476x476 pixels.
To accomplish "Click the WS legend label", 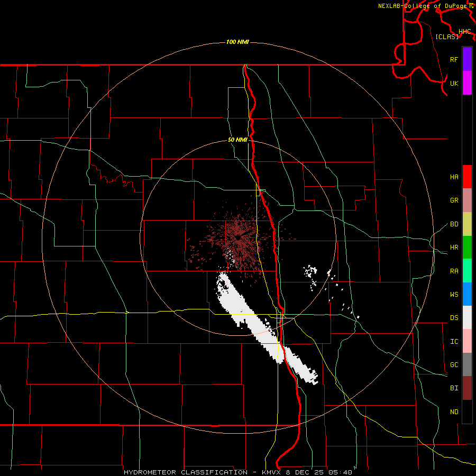I will point(454,295).
